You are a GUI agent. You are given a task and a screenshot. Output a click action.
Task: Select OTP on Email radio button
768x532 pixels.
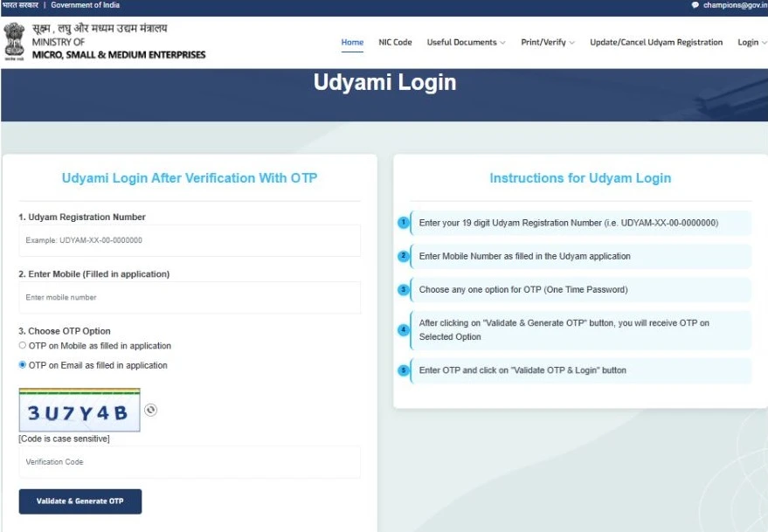click(23, 365)
